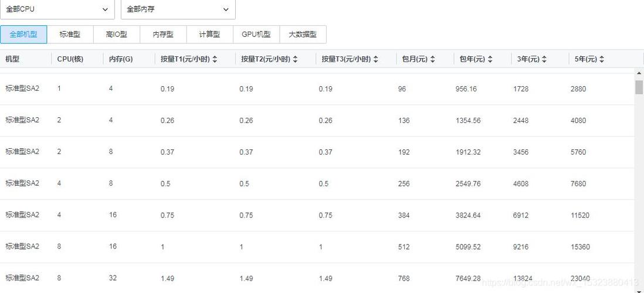Click the 包年 value 956.16
This screenshot has height=293, width=644.
[x=466, y=88]
